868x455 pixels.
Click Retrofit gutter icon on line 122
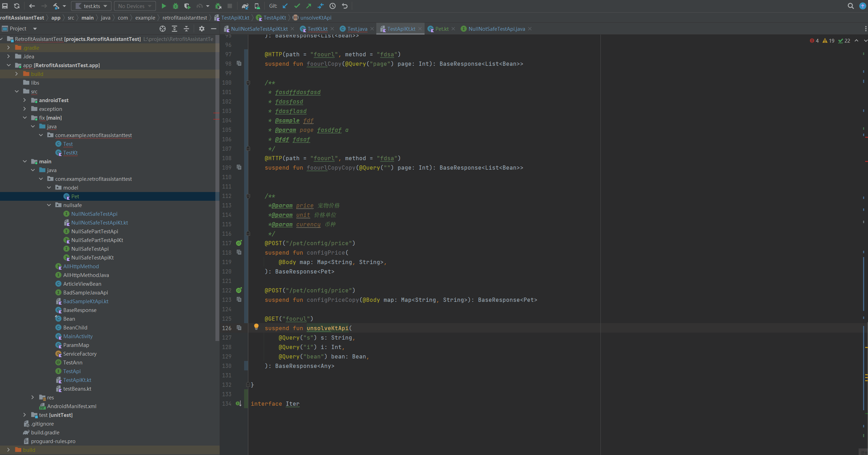239,290
